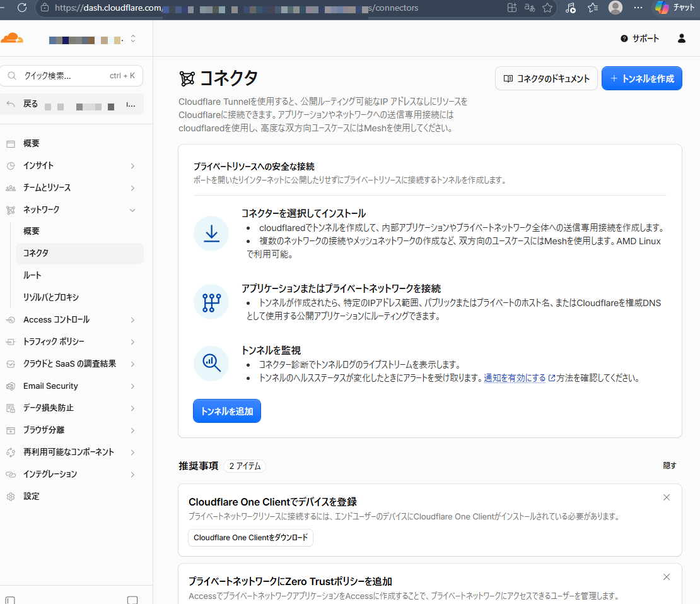Collapse the sidebar with bottom-left icon
This screenshot has height=604, width=700.
click(x=10, y=600)
